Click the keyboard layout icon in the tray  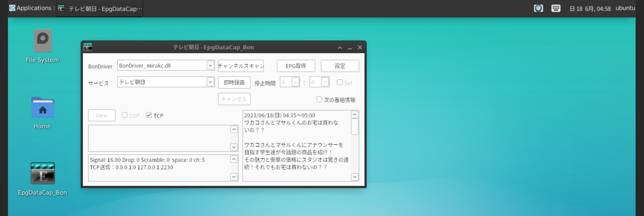(x=556, y=8)
